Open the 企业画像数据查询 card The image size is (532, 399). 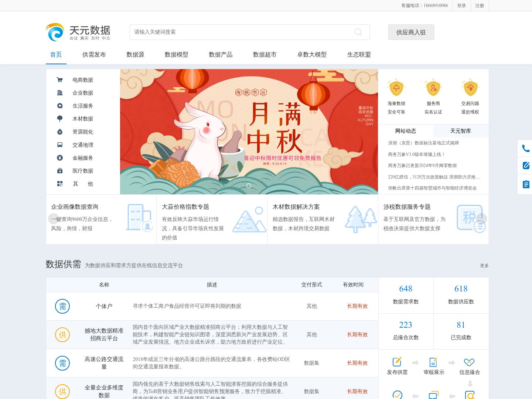coord(101,219)
